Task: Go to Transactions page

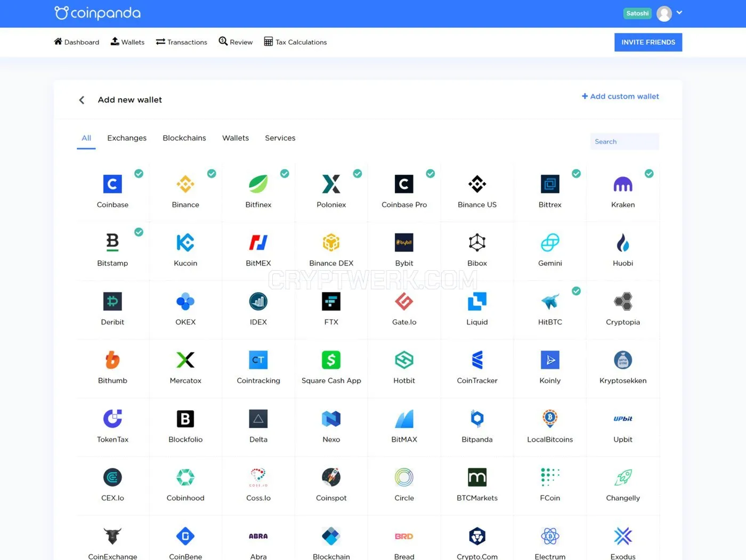Action: point(181,42)
